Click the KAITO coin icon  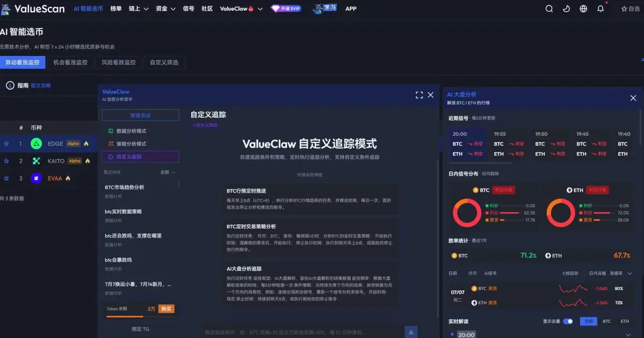click(36, 161)
